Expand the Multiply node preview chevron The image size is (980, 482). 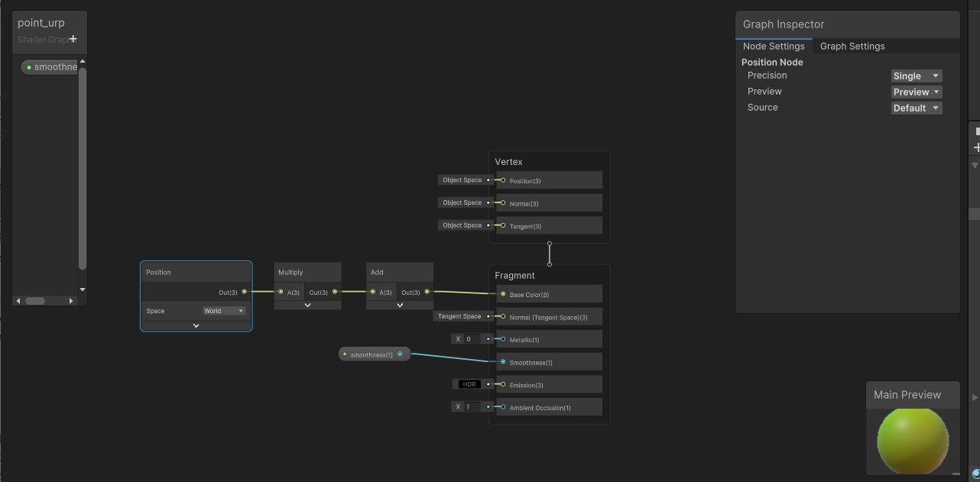click(307, 306)
